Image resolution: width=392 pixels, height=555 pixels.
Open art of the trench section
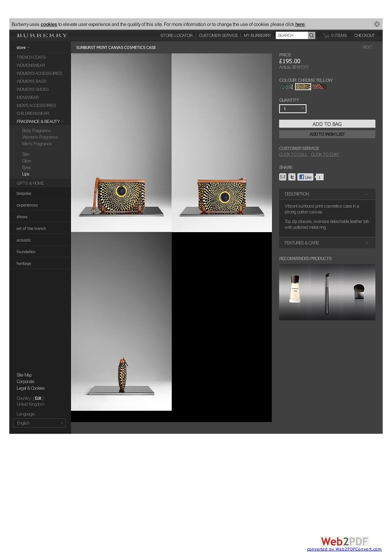31,228
